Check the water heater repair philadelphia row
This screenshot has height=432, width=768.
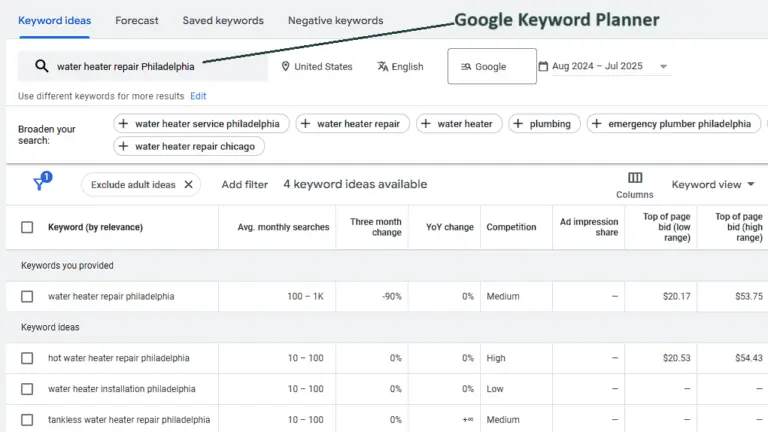(x=27, y=296)
